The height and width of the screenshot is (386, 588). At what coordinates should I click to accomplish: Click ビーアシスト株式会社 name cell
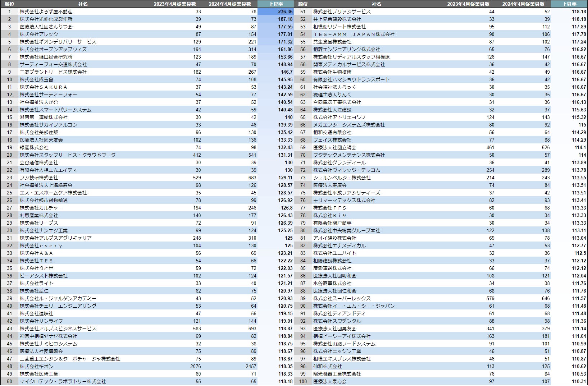click(44, 276)
